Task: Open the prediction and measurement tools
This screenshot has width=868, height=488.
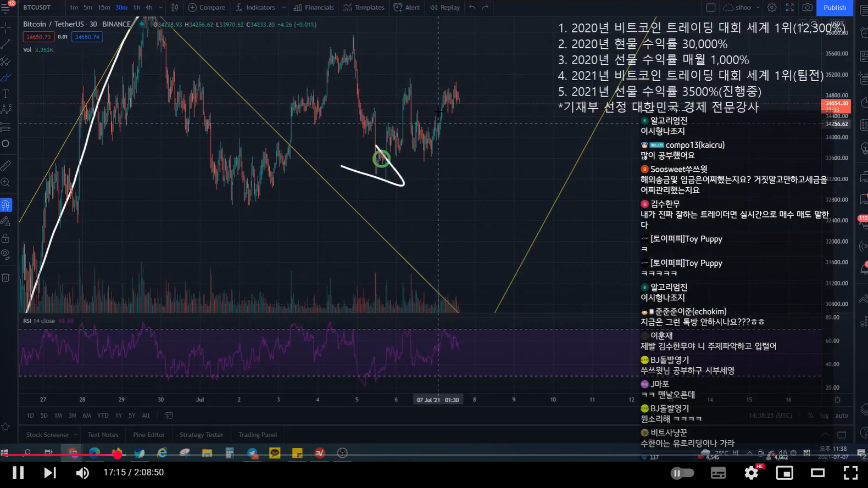Action: [x=6, y=127]
